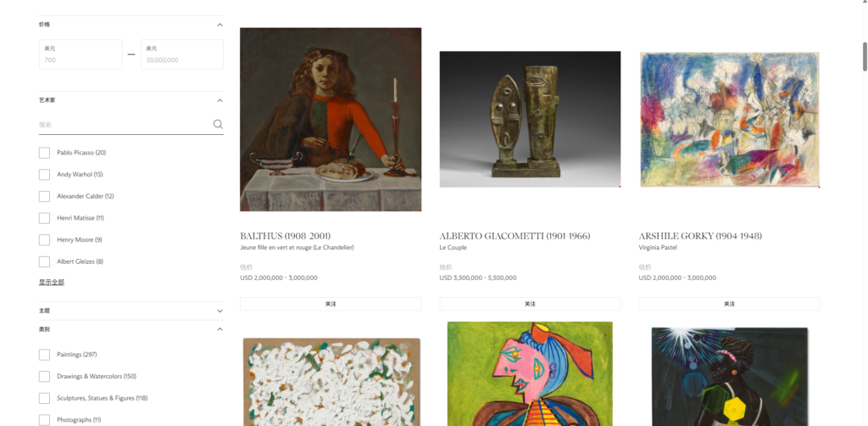
Task: Collapse the 艺术家 artist filter section
Action: tap(220, 101)
